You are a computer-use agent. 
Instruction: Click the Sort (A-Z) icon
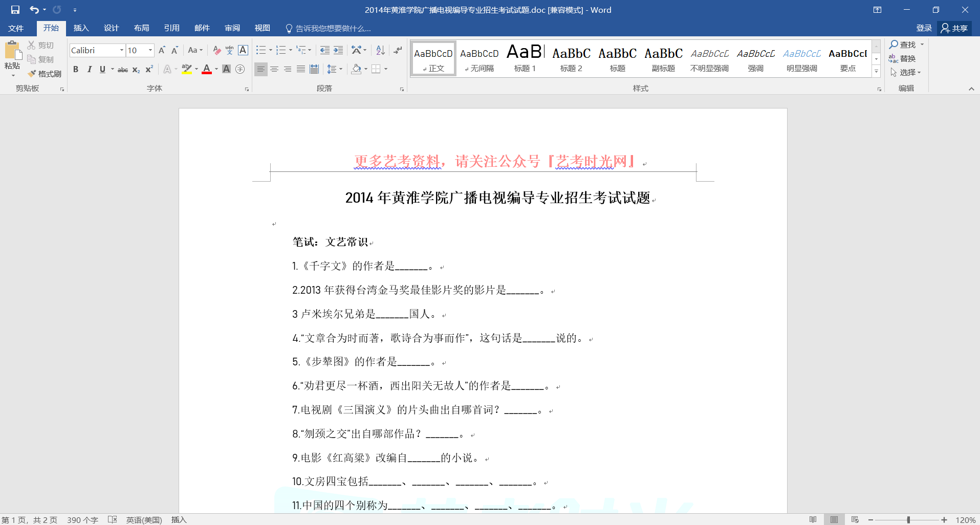380,50
